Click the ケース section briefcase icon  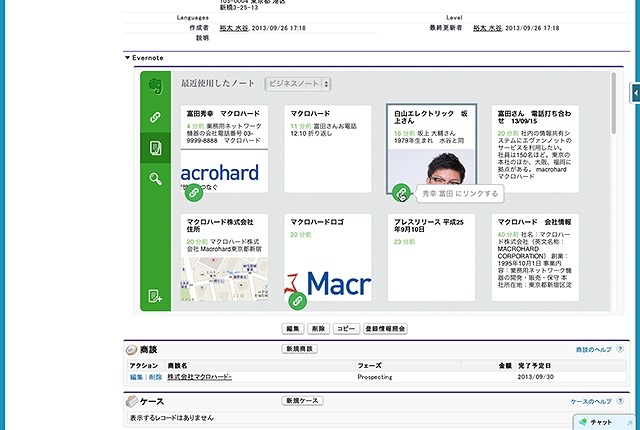(x=132, y=401)
